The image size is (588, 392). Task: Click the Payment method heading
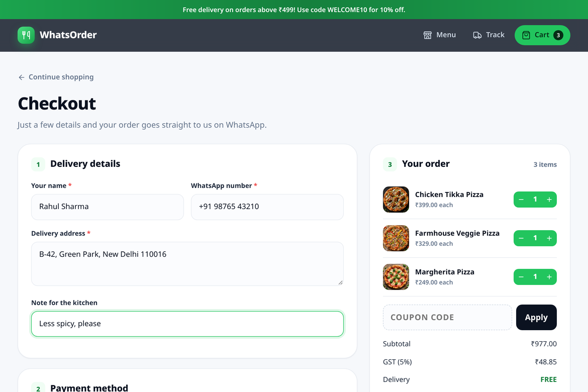(x=89, y=388)
